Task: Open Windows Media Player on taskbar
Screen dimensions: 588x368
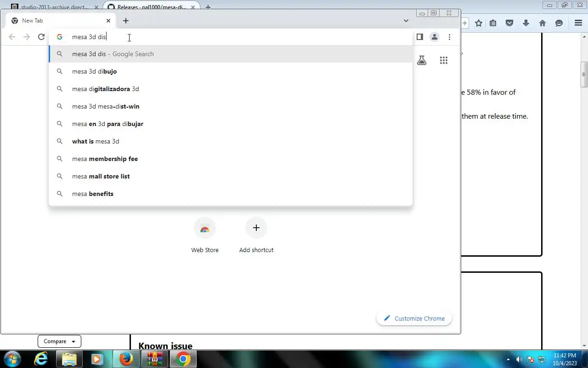Action: [97, 359]
